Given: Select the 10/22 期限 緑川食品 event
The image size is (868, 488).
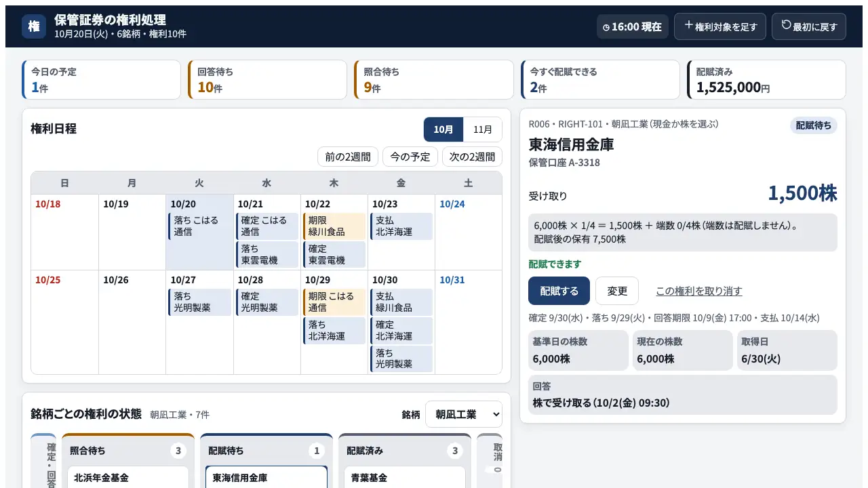Looking at the screenshot, I should coord(334,226).
